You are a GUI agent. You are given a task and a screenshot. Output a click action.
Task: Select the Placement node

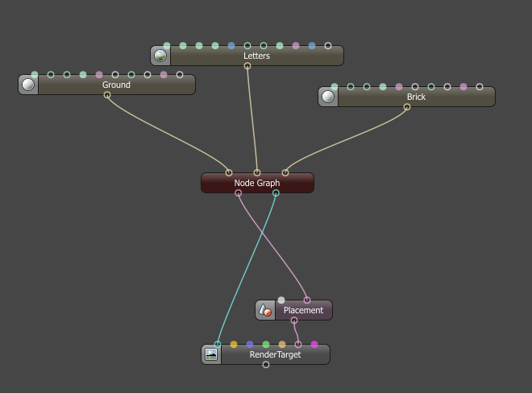point(294,310)
